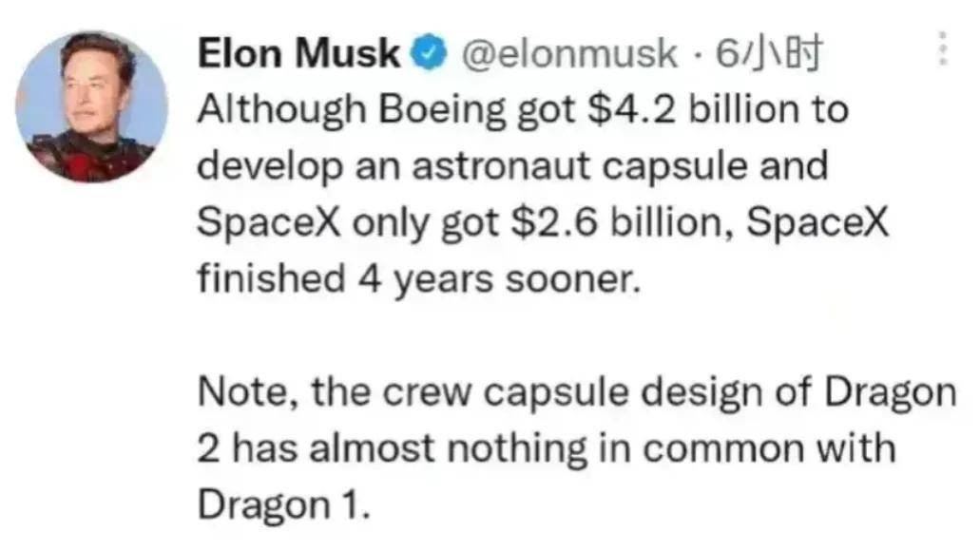Click the blue verified checkmark badge
Viewport: 980px width, 551px height.
(429, 54)
